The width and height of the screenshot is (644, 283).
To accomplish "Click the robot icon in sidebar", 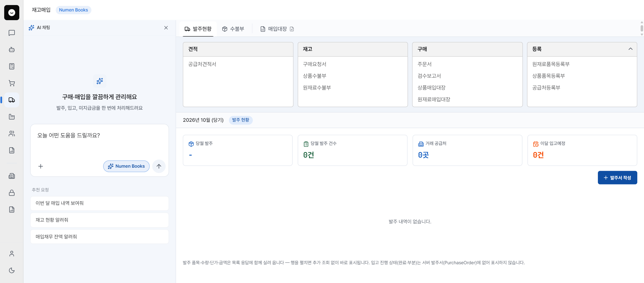I will pos(12,50).
